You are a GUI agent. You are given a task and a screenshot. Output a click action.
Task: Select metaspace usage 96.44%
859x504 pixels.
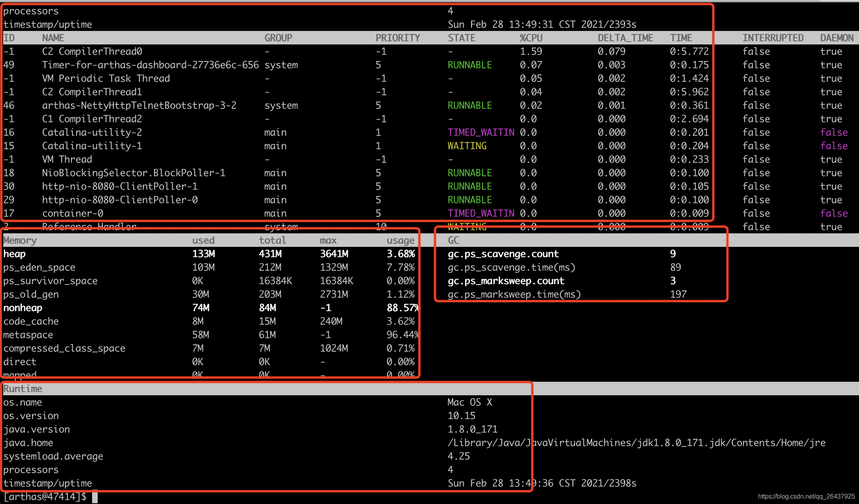[403, 335]
